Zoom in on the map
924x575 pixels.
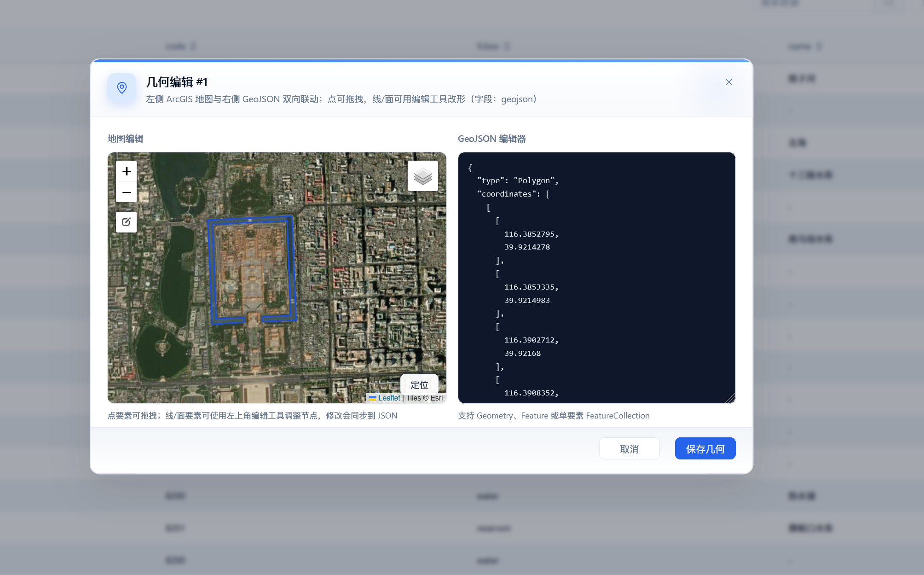pyautogui.click(x=127, y=171)
